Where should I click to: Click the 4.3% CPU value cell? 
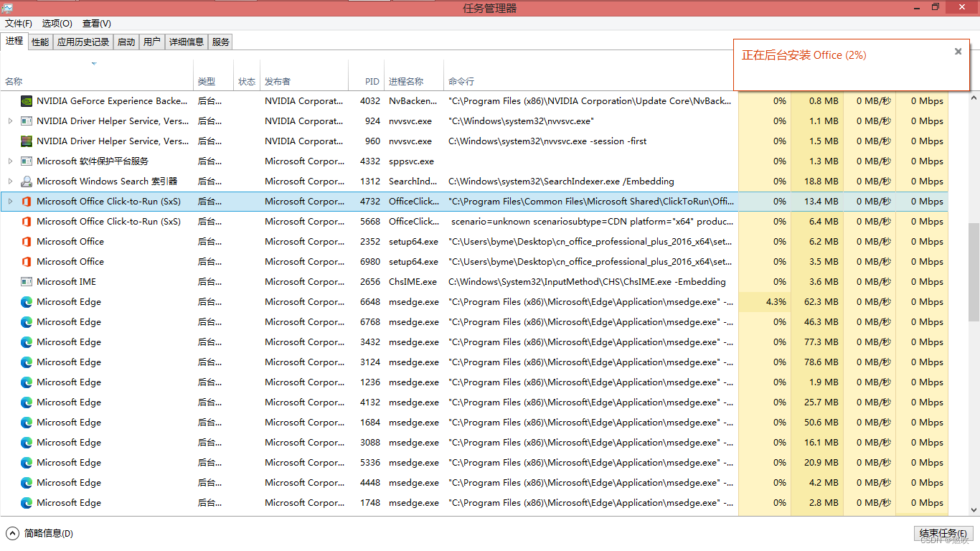pos(765,302)
